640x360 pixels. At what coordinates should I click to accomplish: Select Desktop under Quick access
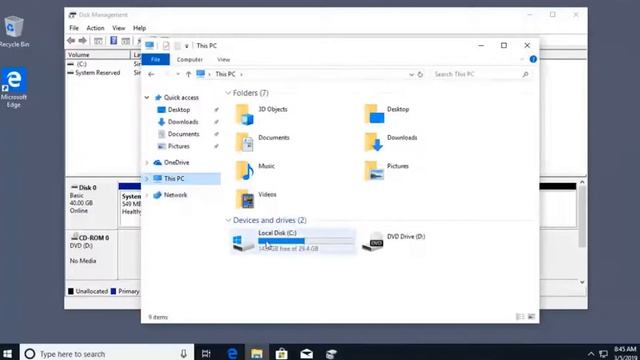coord(179,110)
